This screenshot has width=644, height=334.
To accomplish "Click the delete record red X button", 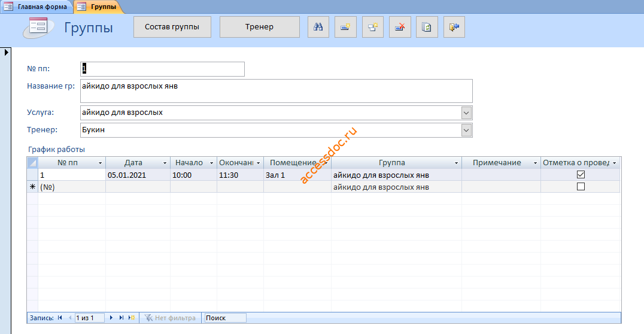I will tap(400, 27).
